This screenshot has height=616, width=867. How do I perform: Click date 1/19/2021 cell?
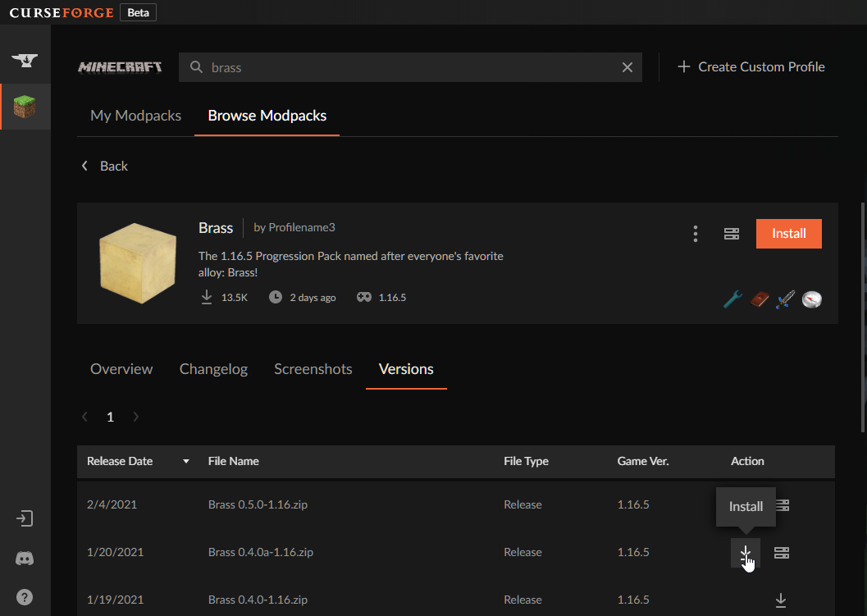pyautogui.click(x=115, y=600)
